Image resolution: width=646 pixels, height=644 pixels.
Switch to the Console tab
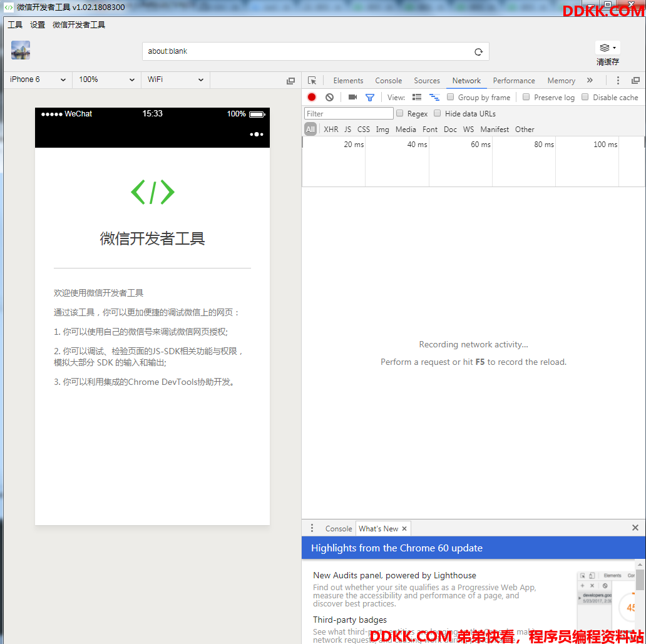389,81
